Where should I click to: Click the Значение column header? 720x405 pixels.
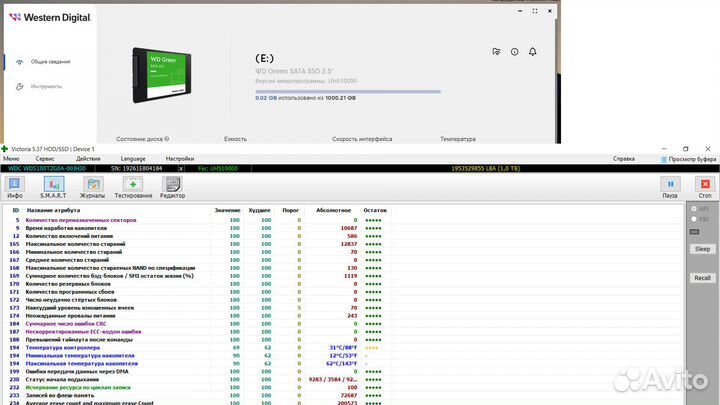click(227, 210)
